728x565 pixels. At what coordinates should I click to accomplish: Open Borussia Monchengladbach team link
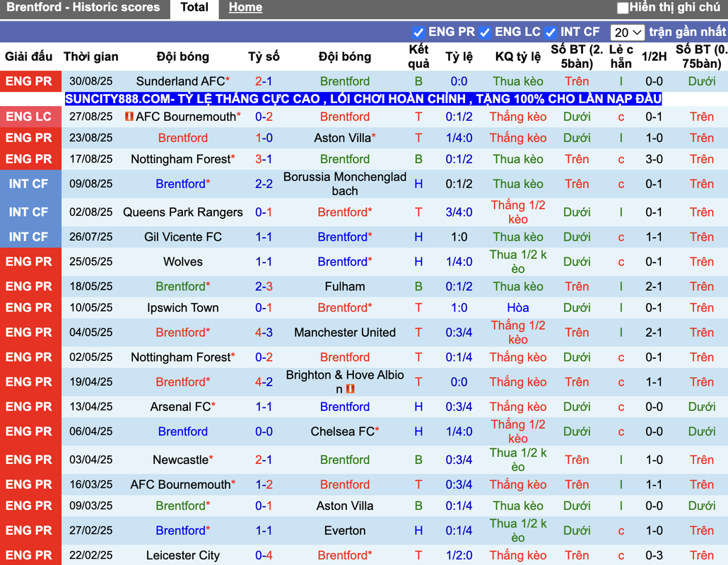(x=345, y=184)
